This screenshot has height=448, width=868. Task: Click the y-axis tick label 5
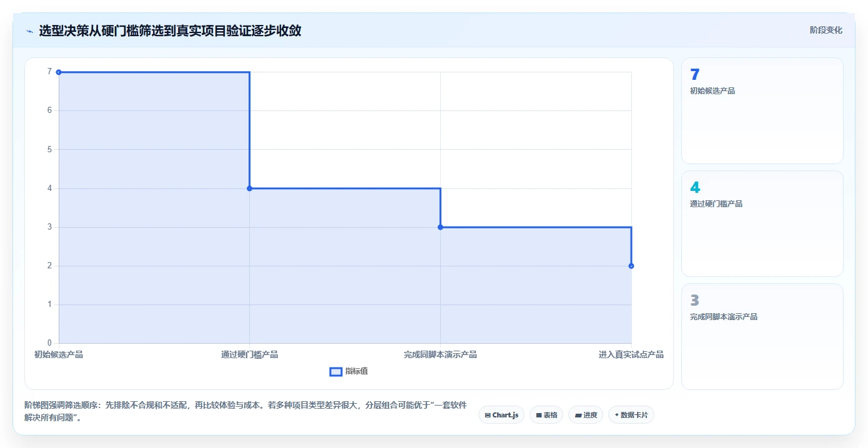tap(49, 149)
